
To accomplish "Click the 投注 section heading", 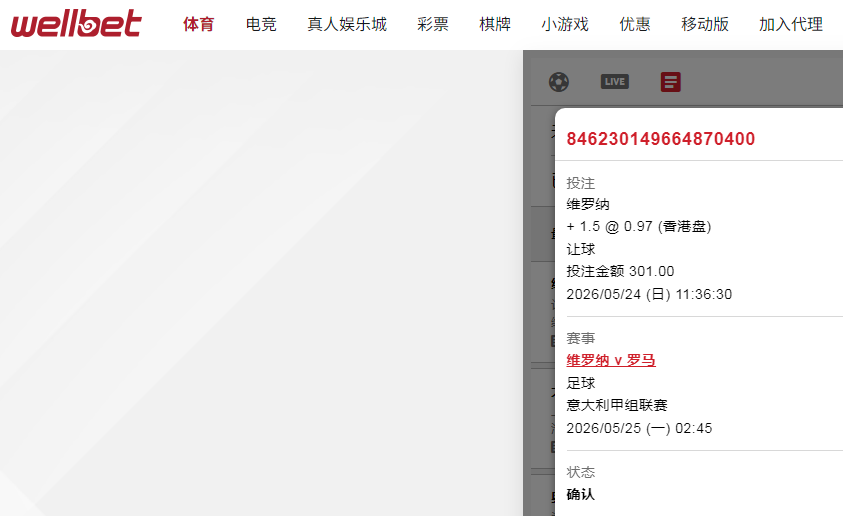I will pos(581,183).
